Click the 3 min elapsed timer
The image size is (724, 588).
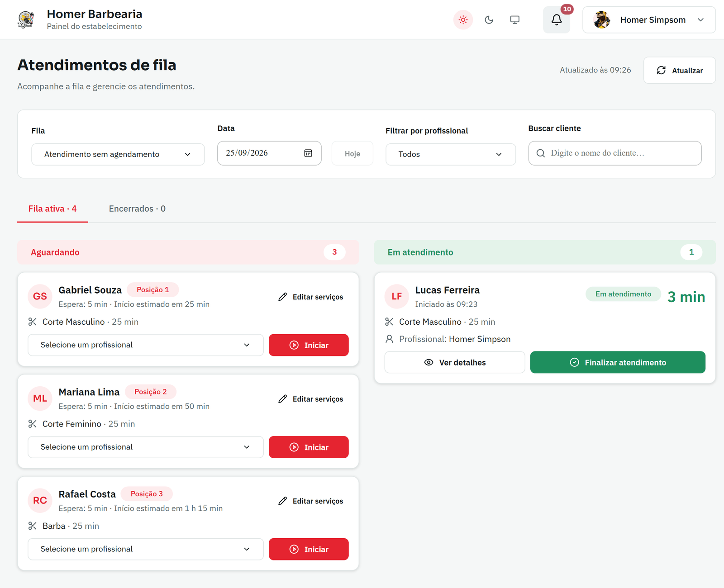click(x=686, y=297)
